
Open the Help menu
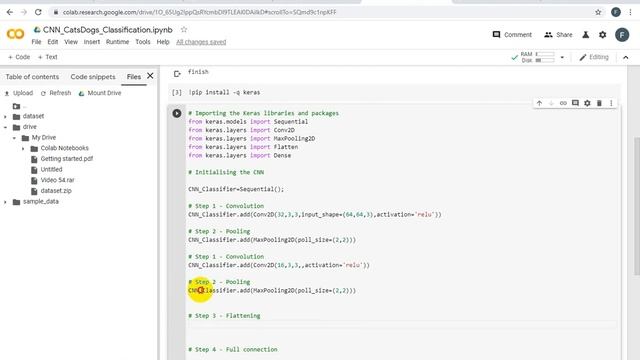tap(163, 42)
